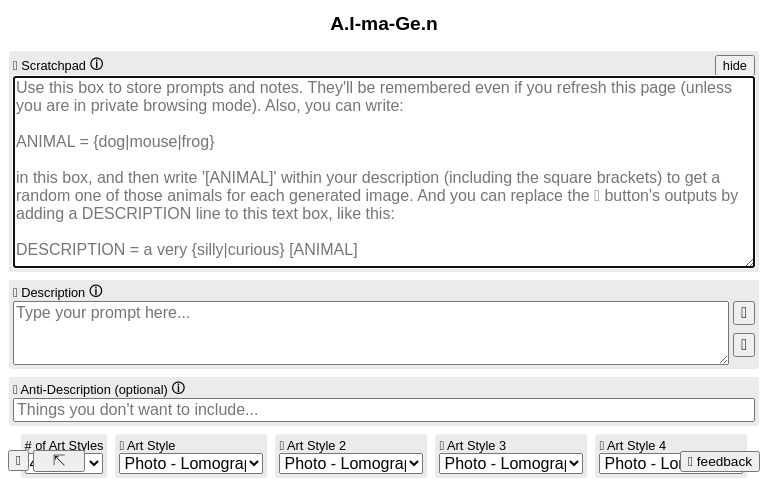The width and height of the screenshot is (768, 480).
Task: Click the Description info icon
Action: point(96,291)
